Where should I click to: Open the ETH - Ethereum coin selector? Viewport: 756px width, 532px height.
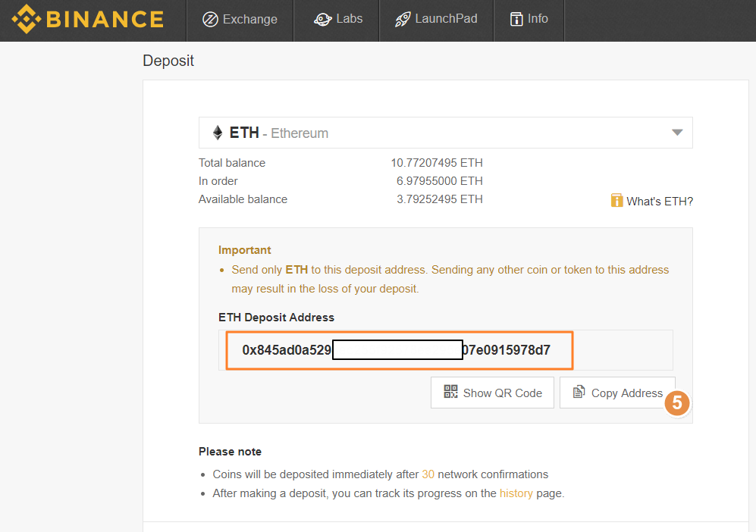446,133
